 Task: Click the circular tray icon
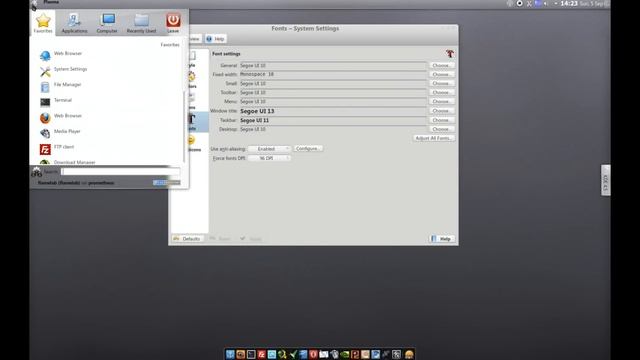click(520, 4)
